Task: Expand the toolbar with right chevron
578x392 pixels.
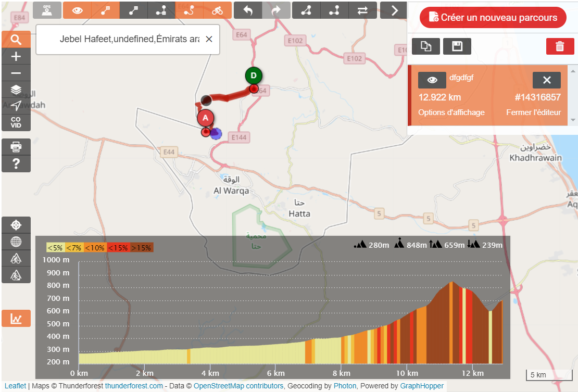Action: click(394, 10)
